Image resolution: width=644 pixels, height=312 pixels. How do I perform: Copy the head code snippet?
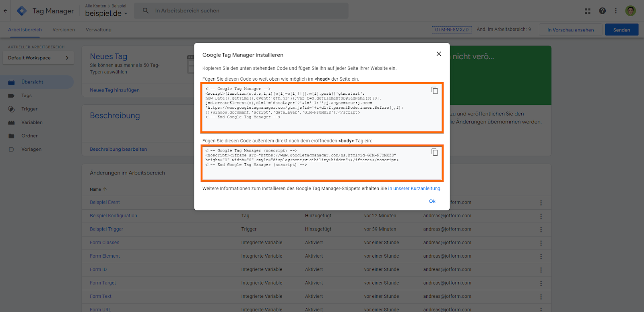(435, 90)
